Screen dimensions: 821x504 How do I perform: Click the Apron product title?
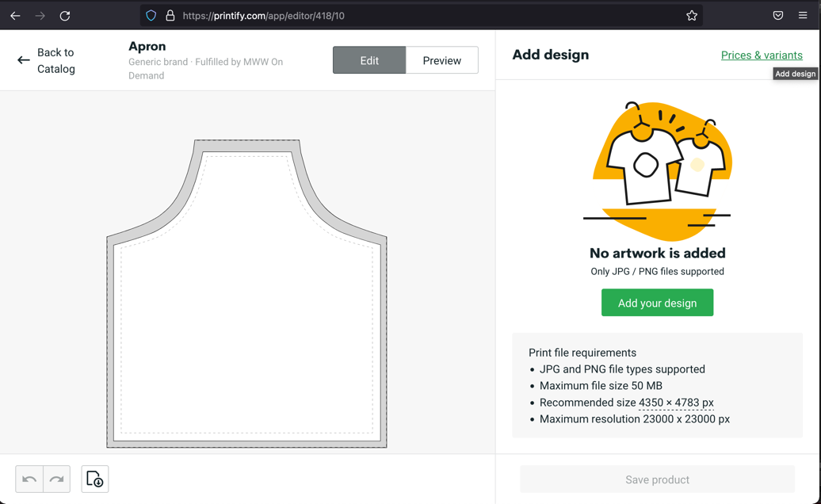tap(147, 46)
